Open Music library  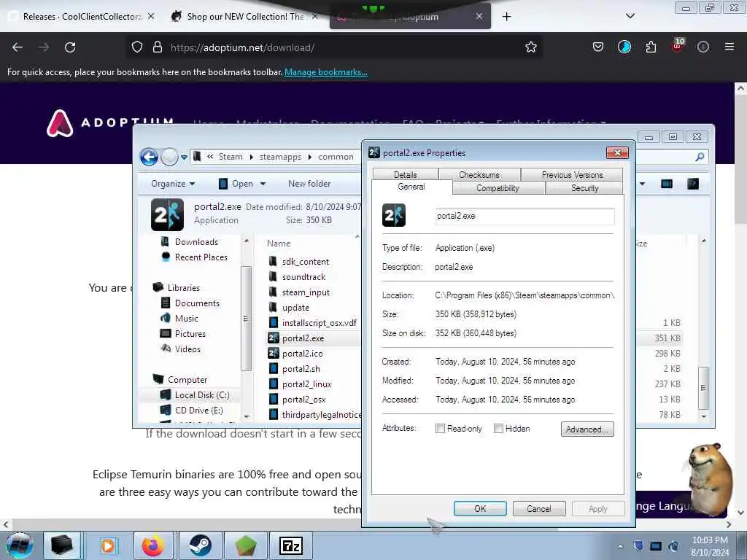(186, 319)
